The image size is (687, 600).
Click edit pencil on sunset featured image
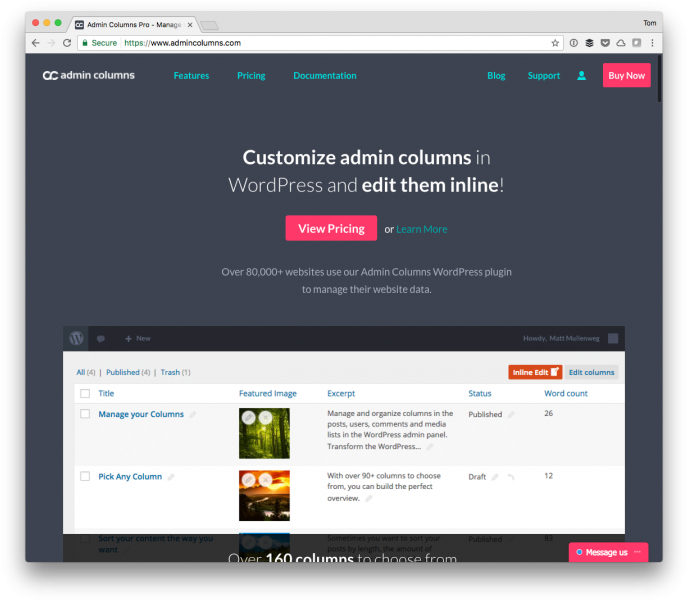[x=248, y=480]
